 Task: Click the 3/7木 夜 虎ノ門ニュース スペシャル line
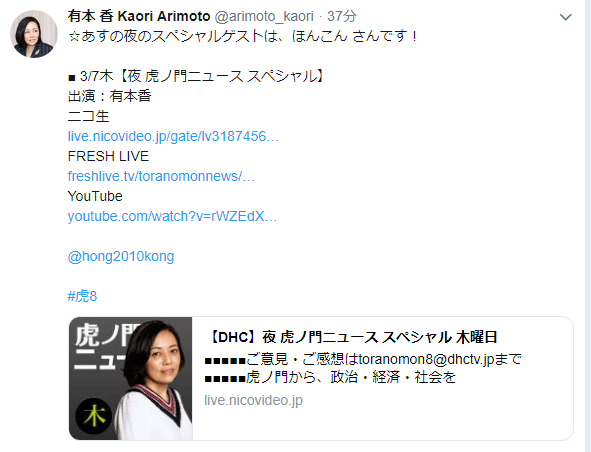tap(196, 77)
